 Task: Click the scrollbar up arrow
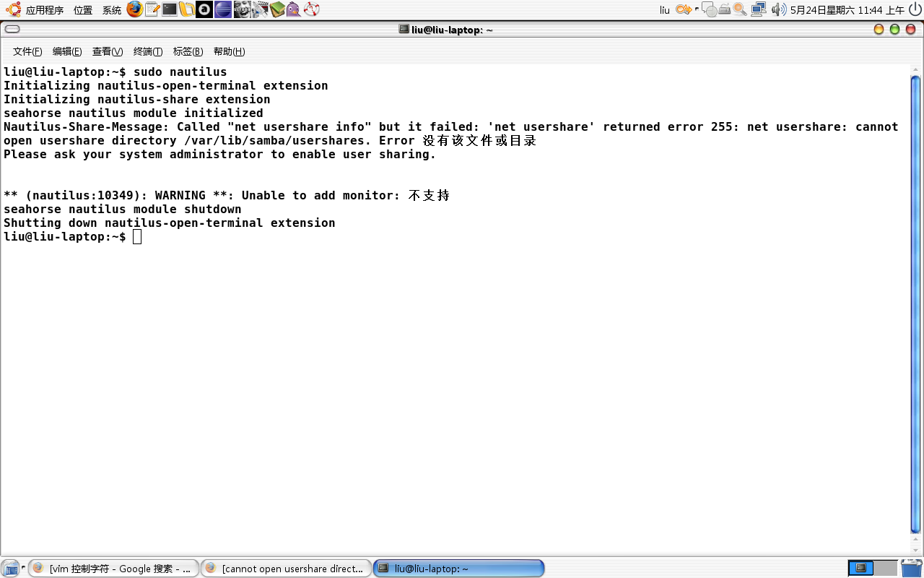[x=916, y=69]
